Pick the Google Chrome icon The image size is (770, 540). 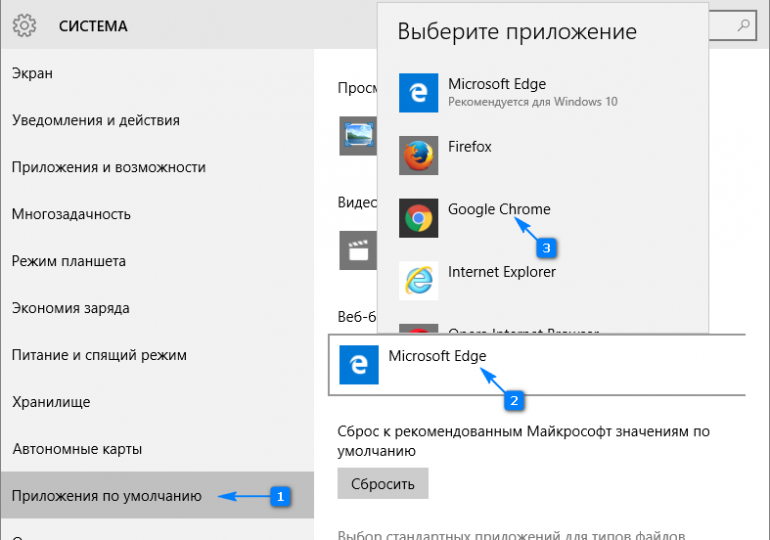(417, 218)
